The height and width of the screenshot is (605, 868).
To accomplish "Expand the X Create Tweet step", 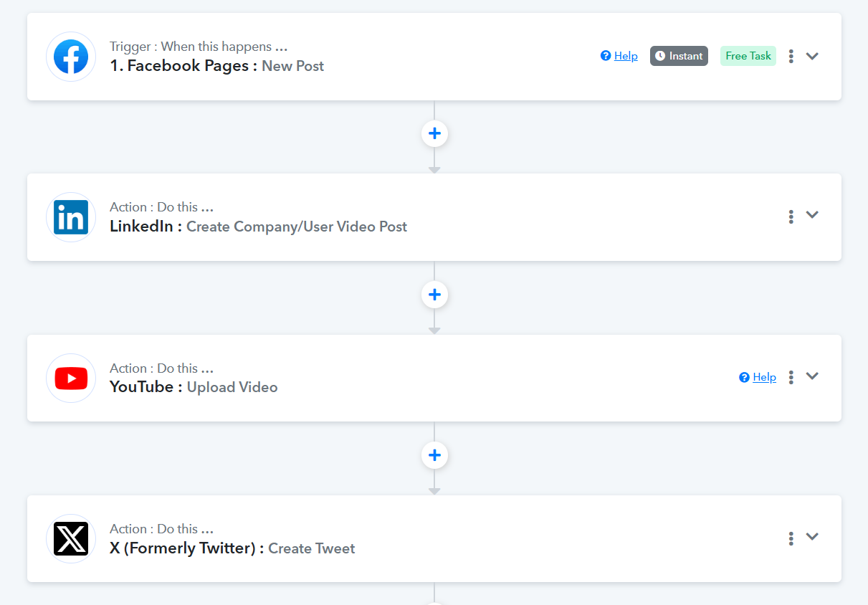I will click(x=812, y=536).
